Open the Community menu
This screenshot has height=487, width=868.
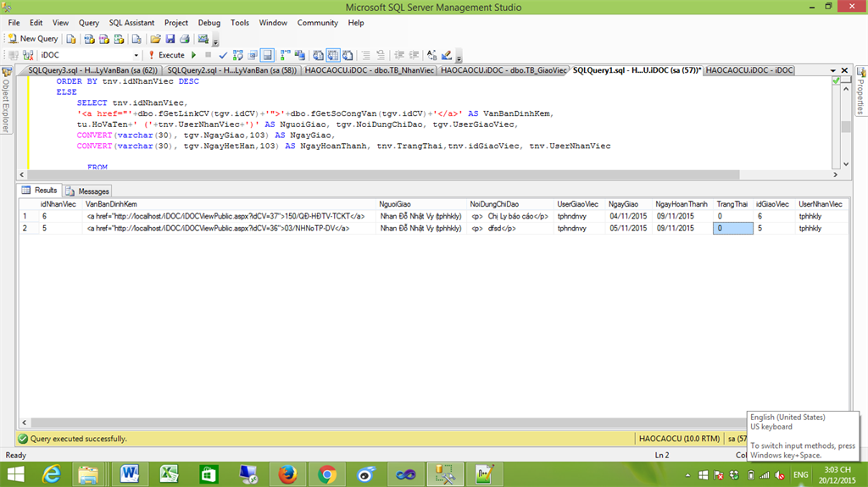[x=317, y=23]
